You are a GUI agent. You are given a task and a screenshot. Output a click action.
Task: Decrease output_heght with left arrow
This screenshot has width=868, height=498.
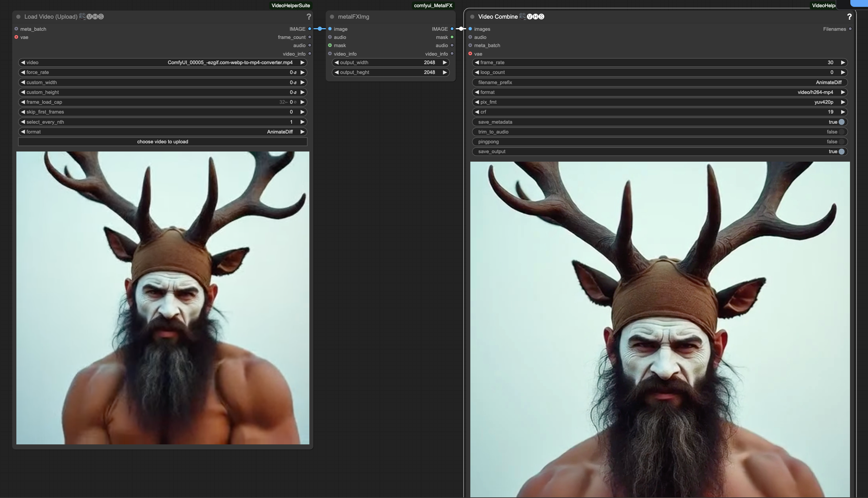click(x=336, y=72)
